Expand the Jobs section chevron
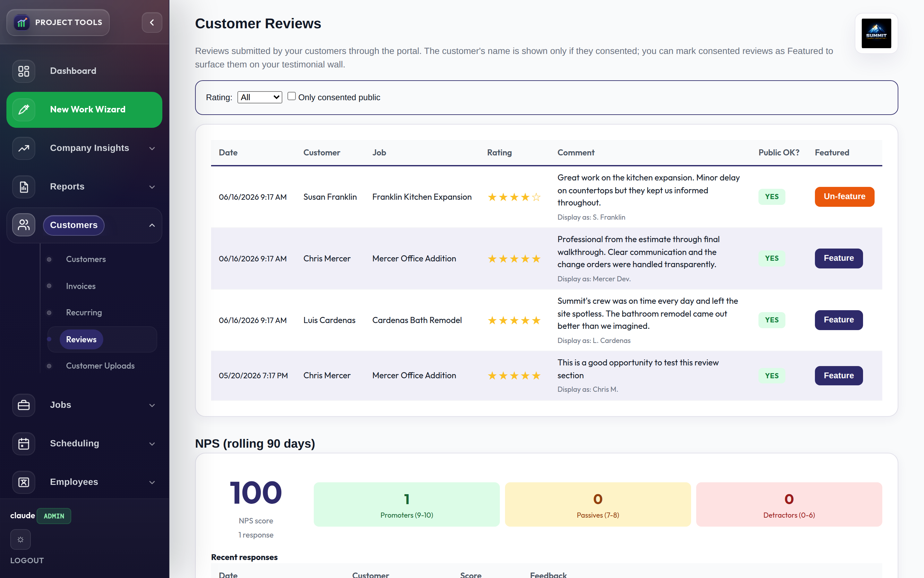The height and width of the screenshot is (578, 924). pyautogui.click(x=152, y=405)
